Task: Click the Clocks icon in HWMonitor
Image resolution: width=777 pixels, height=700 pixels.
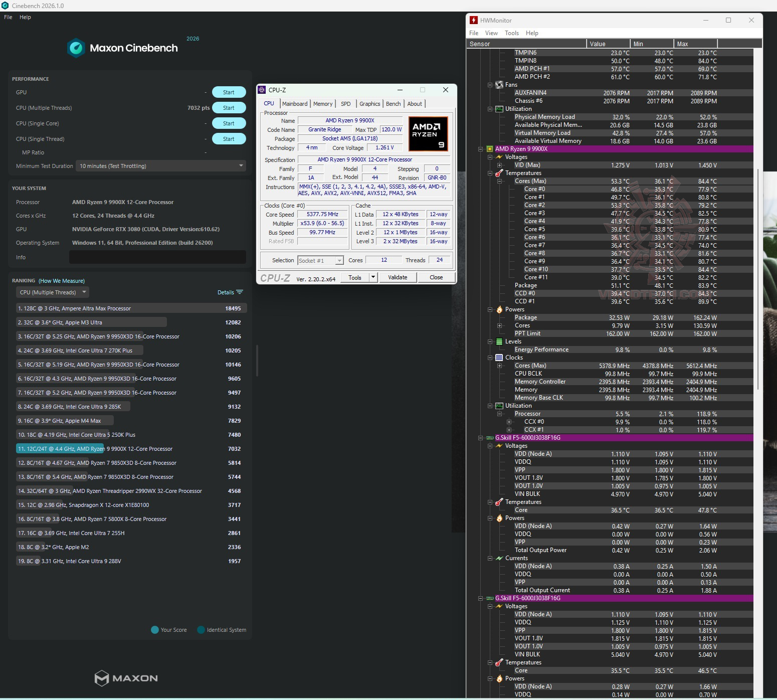Action: click(499, 358)
